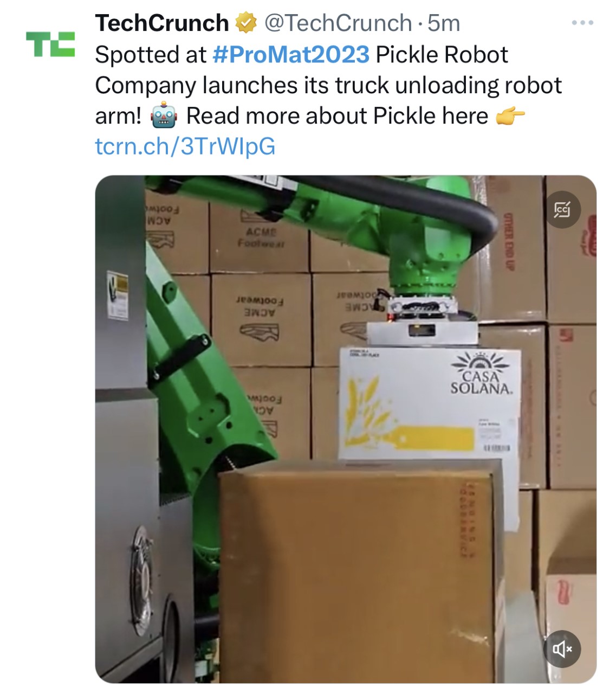Toggle closed captions on the video
This screenshot has width=616, height=694.
tap(562, 209)
